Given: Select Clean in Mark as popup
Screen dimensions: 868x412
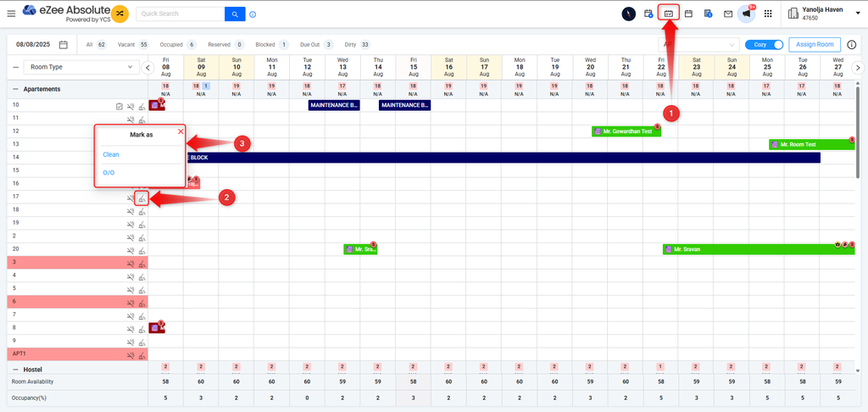Looking at the screenshot, I should pyautogui.click(x=111, y=155).
